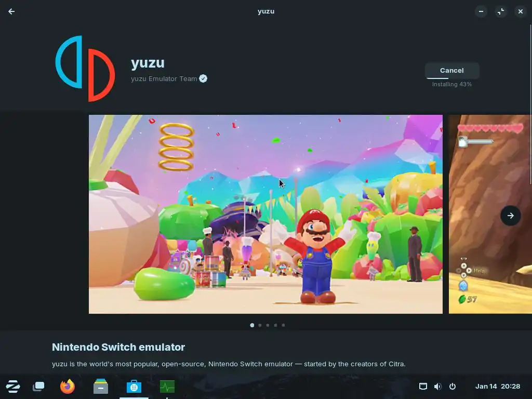Click the 'Installing 43%' status text
Screen dimensions: 532x399
point(451,84)
